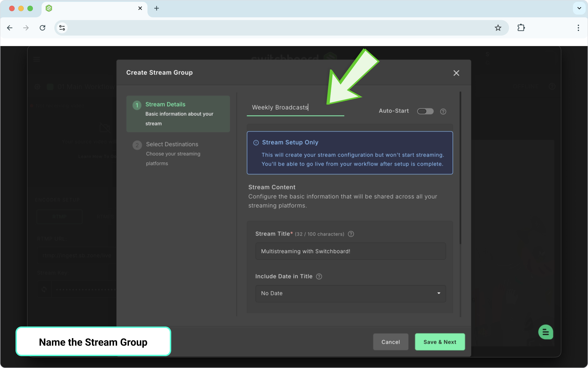The image size is (588, 368).
Task: Open the Chrome three-dot menu
Action: [578, 28]
